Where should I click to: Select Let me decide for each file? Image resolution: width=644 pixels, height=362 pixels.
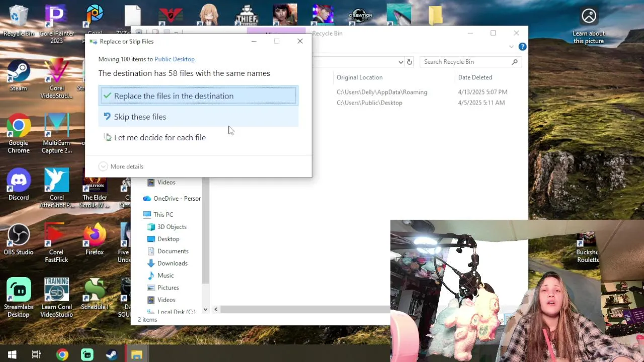click(198, 137)
